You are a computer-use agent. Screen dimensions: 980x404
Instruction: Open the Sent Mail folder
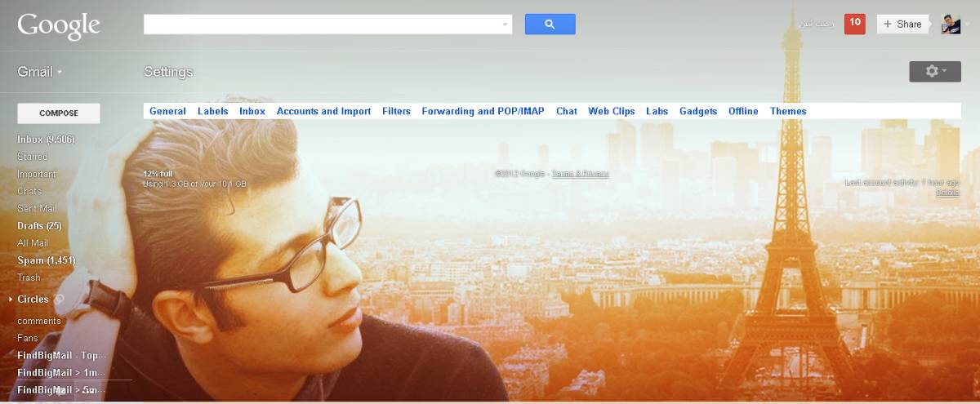click(38, 208)
